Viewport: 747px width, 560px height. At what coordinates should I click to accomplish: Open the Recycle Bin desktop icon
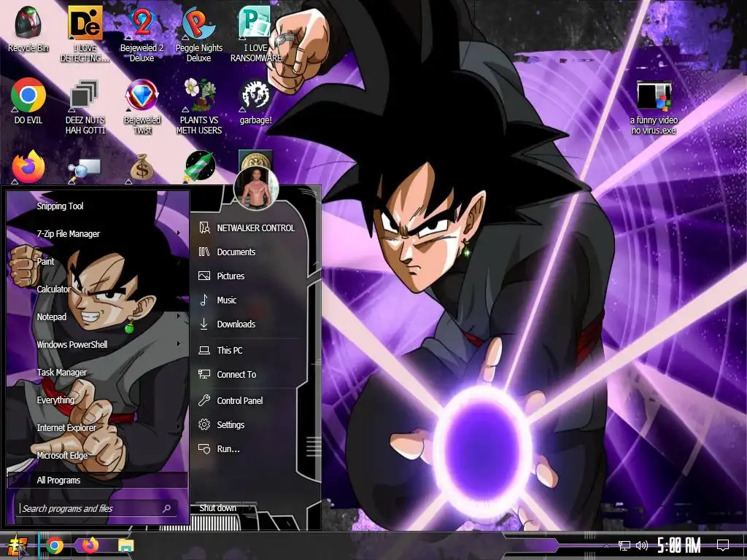(28, 28)
